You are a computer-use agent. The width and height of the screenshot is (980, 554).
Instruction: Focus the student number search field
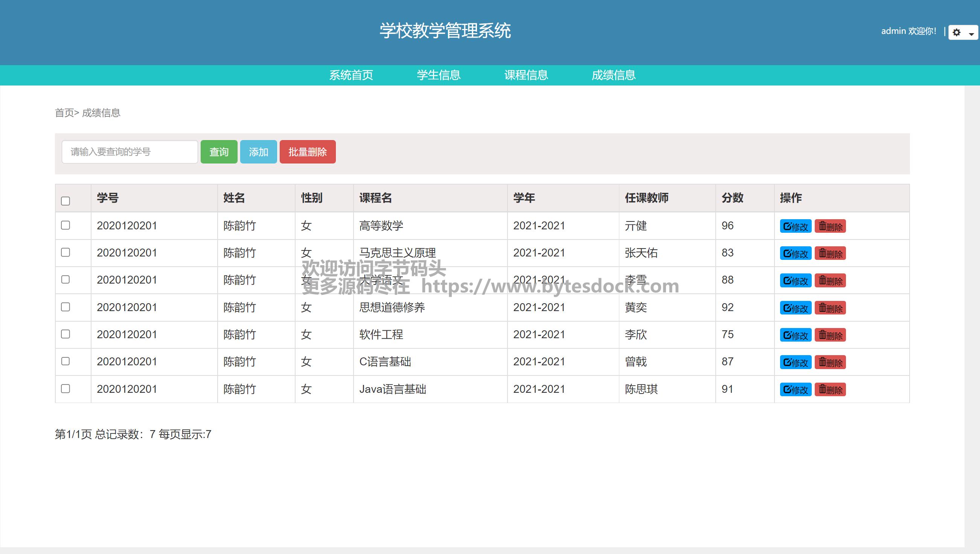click(x=130, y=152)
